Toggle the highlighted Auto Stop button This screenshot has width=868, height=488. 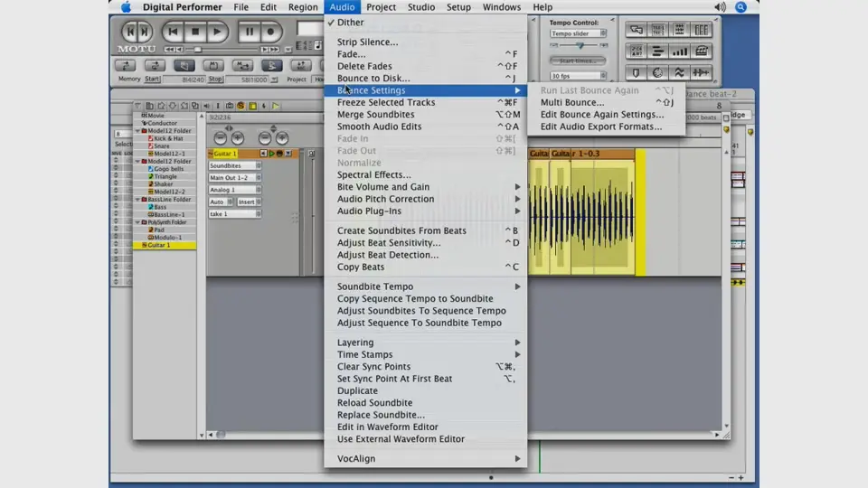(184, 66)
